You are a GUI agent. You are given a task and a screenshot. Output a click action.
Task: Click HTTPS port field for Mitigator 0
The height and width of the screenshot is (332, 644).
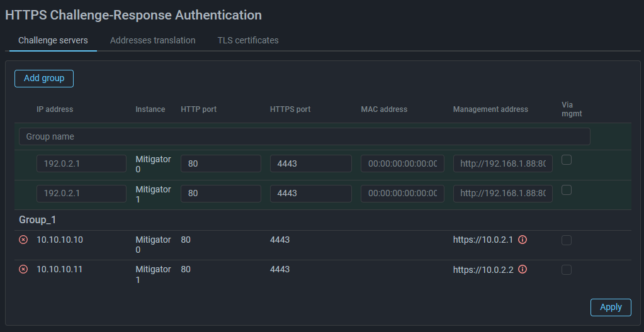pos(310,163)
